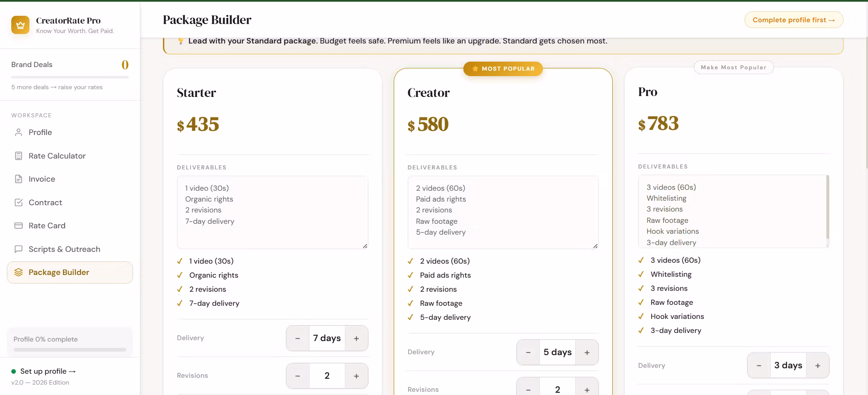Open the Rate Calculator icon in sidebar
This screenshot has width=868, height=395.
[x=19, y=156]
